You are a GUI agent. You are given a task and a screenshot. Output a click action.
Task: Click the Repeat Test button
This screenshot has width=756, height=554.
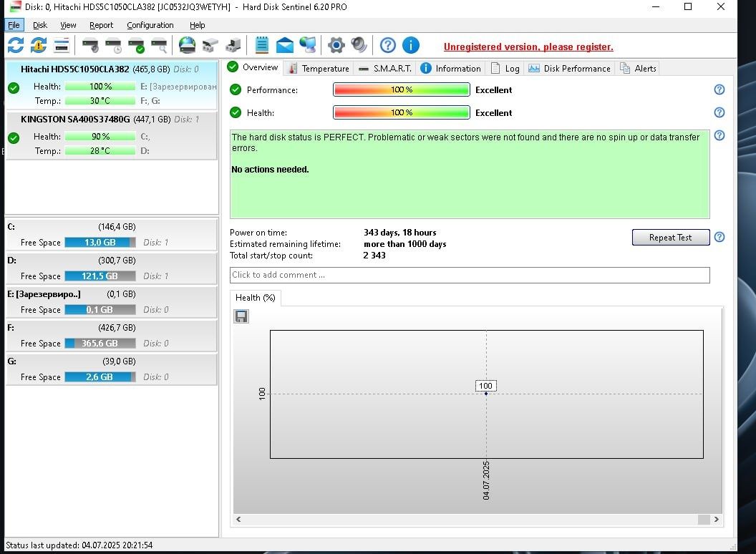(x=671, y=237)
